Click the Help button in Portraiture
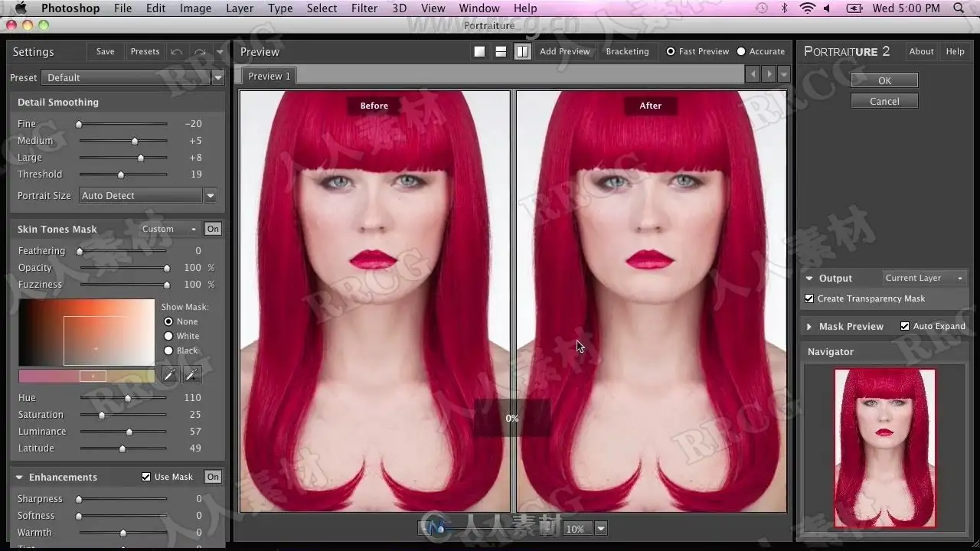 pos(955,51)
